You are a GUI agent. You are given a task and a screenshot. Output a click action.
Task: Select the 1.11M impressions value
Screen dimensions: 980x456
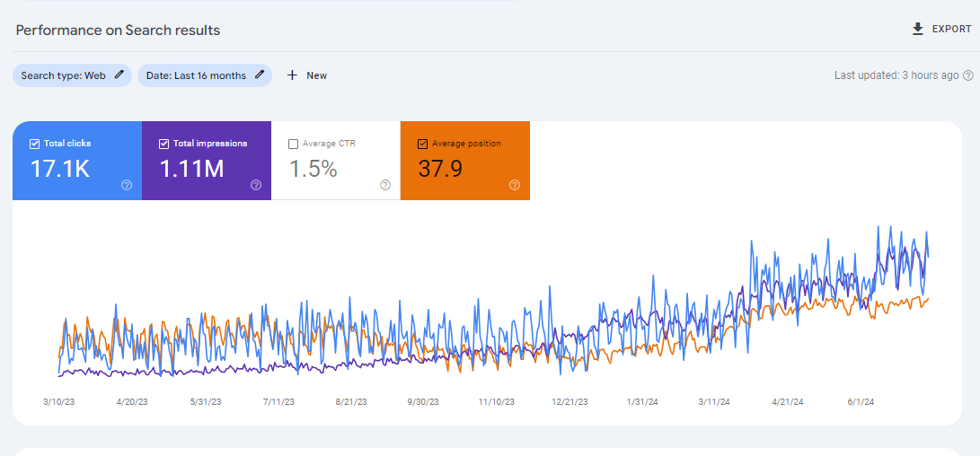(192, 169)
